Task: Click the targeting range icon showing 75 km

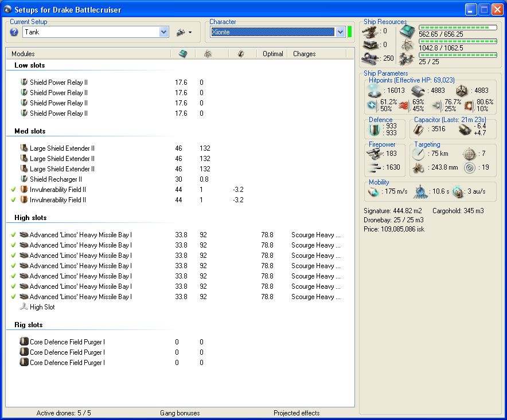Action: click(419, 154)
